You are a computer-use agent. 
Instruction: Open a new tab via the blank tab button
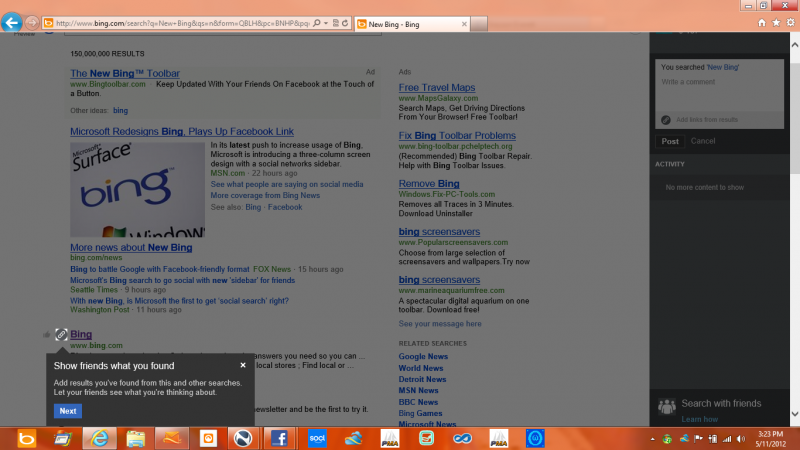479,24
